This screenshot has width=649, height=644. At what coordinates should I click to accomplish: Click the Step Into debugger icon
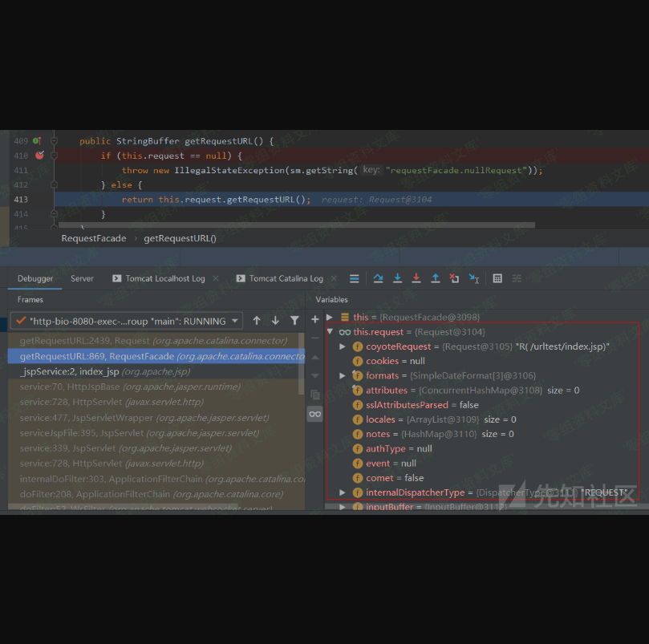coord(397,278)
